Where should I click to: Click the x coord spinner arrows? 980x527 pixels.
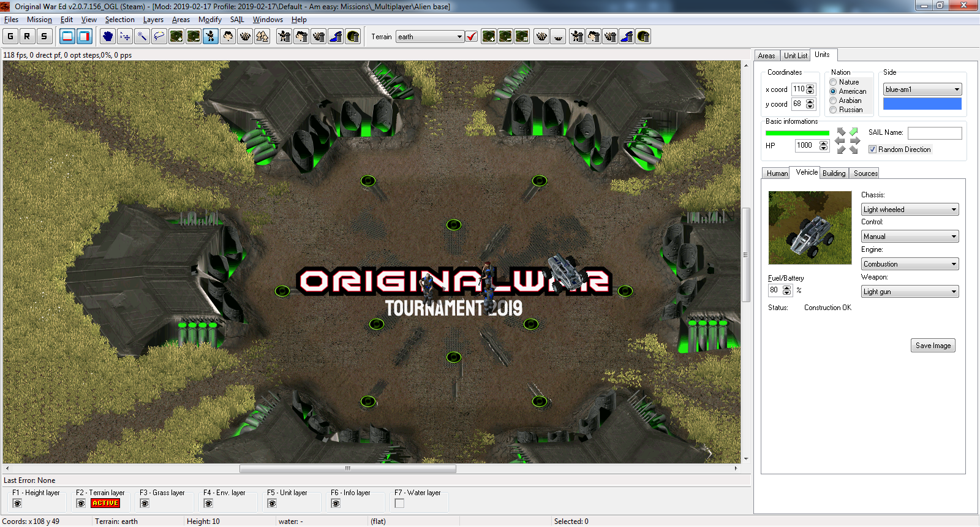click(810, 89)
